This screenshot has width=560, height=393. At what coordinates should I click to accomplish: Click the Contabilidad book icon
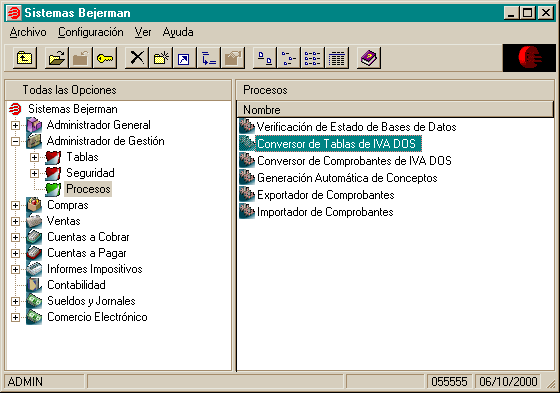click(x=34, y=285)
